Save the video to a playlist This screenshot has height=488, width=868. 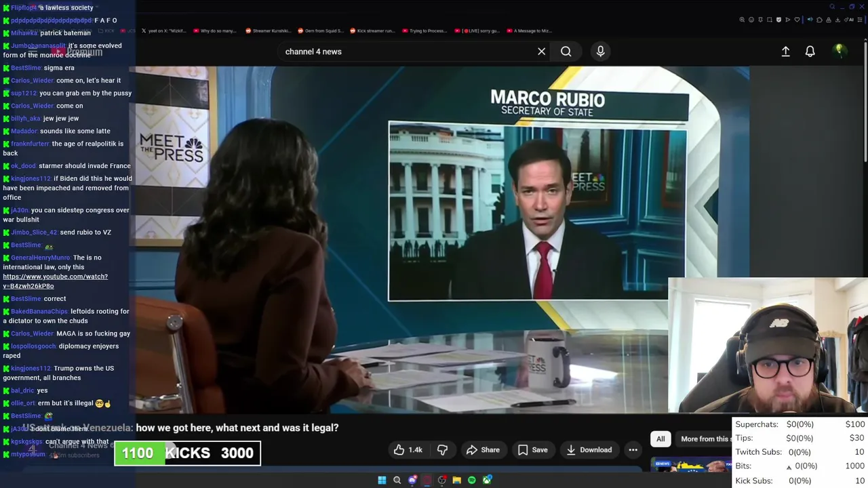click(x=532, y=449)
